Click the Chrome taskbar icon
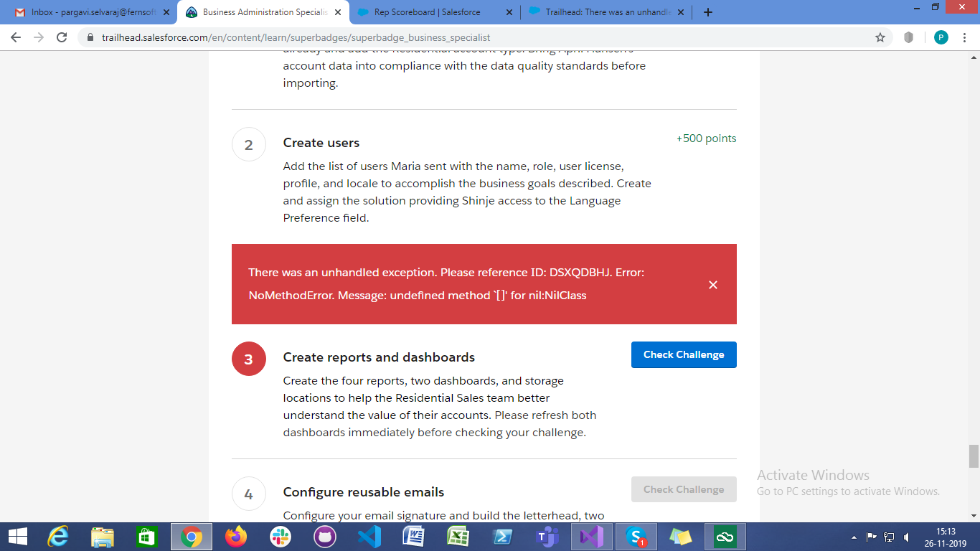 [192, 537]
